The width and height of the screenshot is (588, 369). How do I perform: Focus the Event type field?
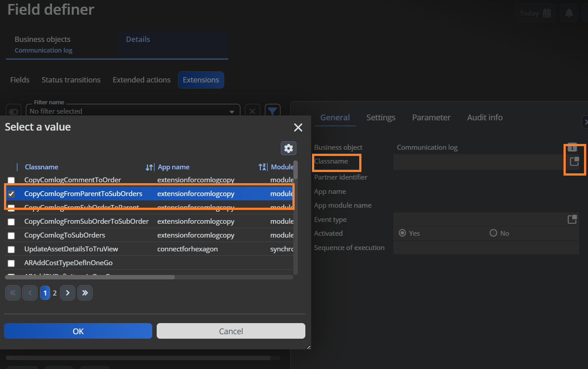(479, 220)
